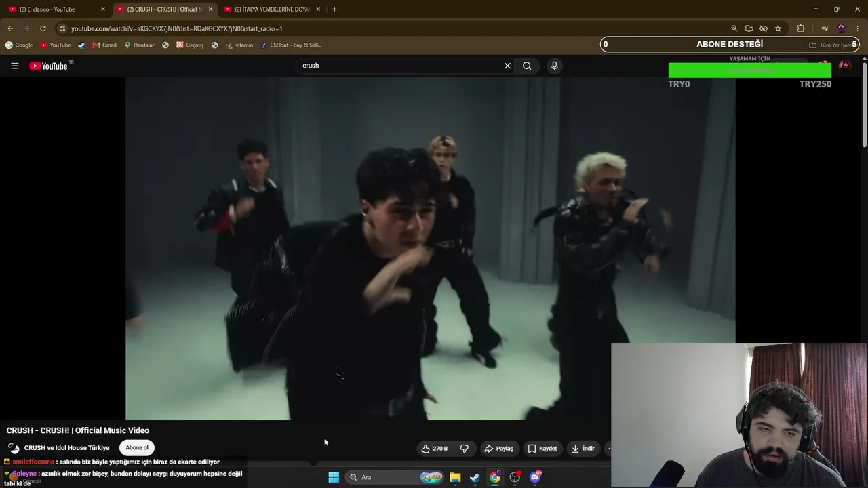Clear the 'crush' search query

507,66
